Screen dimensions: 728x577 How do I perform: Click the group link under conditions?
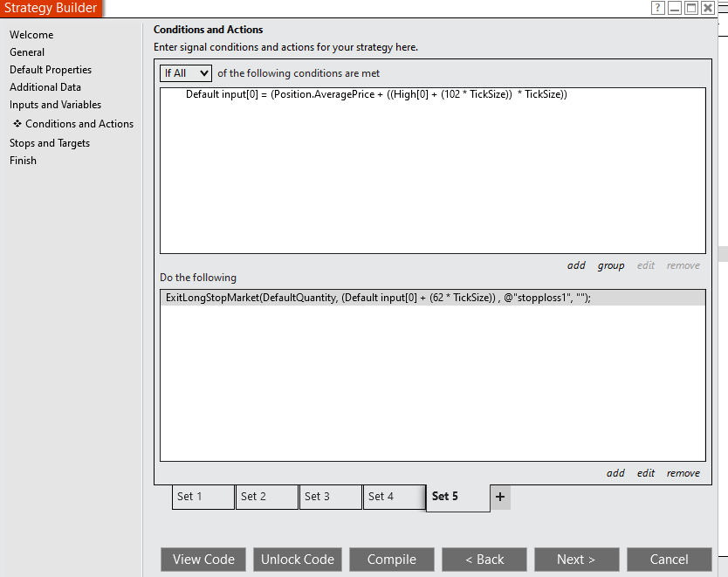610,265
